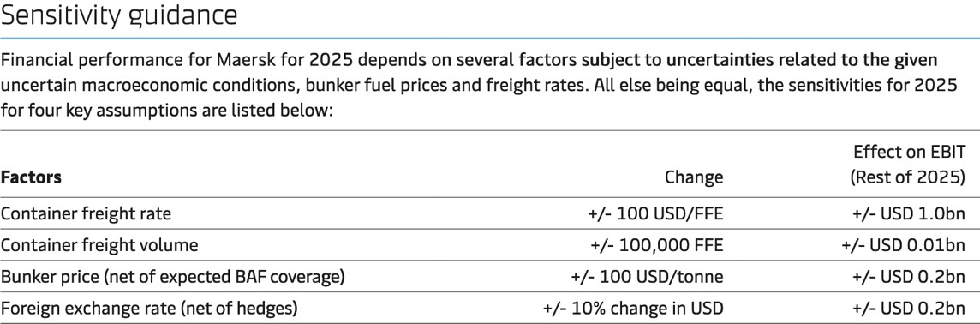Select the Container freight volume row label
Screen dimensions: 980x324
(x=99, y=245)
